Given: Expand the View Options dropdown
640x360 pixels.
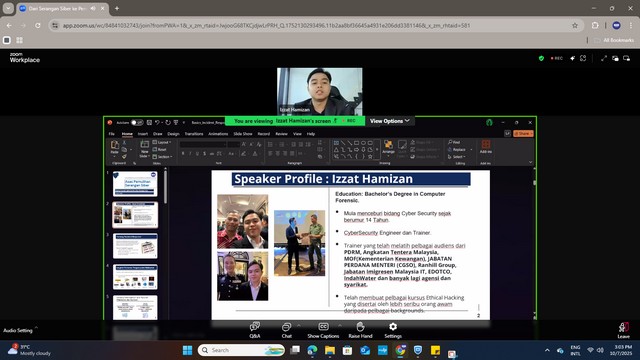Looking at the screenshot, I should [389, 121].
